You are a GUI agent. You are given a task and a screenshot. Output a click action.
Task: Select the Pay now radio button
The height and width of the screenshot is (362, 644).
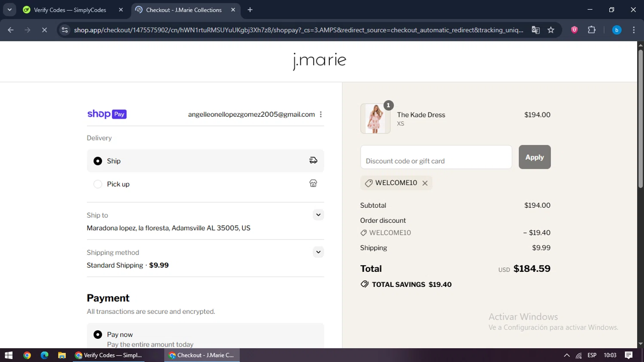point(98,335)
